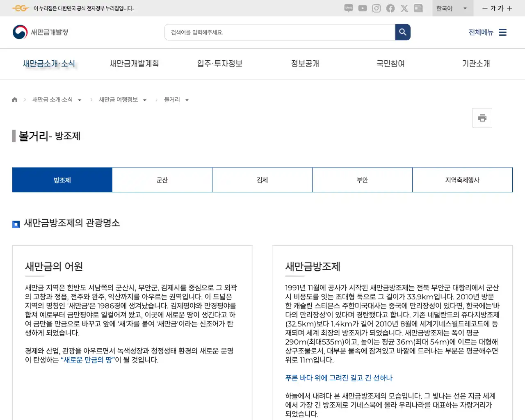Open the Facebook page icon

coord(390,8)
